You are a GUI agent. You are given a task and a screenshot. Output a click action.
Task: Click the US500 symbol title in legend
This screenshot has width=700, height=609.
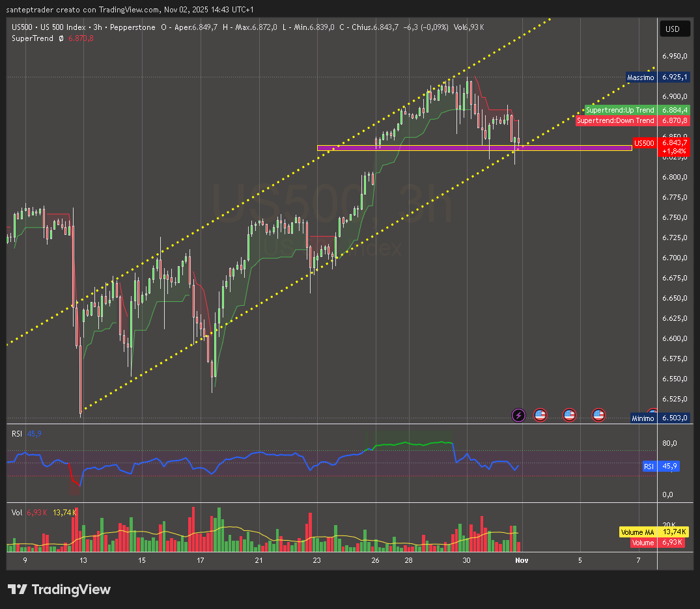pos(24,27)
